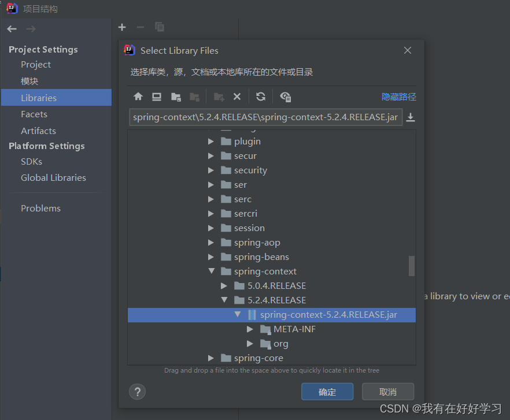Click the 5.0.4.RELEASE folder icon
Screen dimensions: 510x420
pyautogui.click(x=239, y=286)
